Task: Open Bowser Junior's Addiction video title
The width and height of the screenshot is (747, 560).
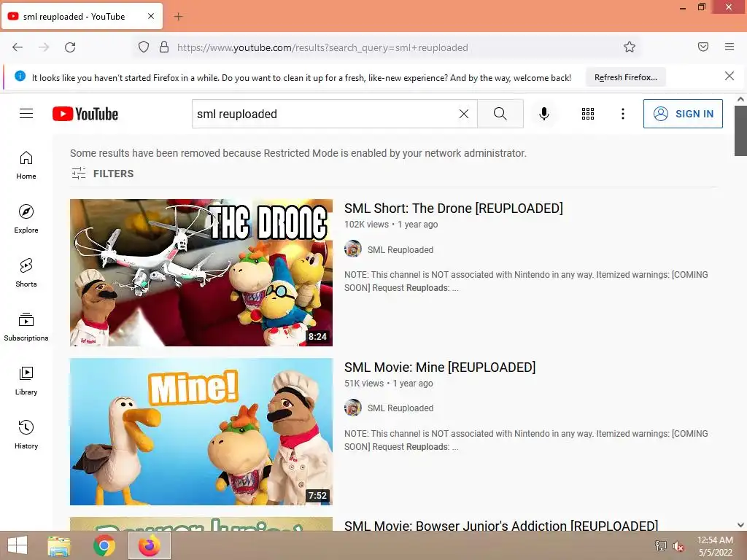Action: coord(501,525)
